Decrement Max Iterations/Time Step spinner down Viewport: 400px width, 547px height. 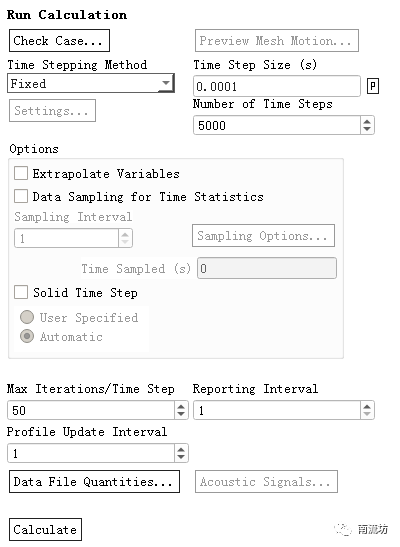(181, 414)
